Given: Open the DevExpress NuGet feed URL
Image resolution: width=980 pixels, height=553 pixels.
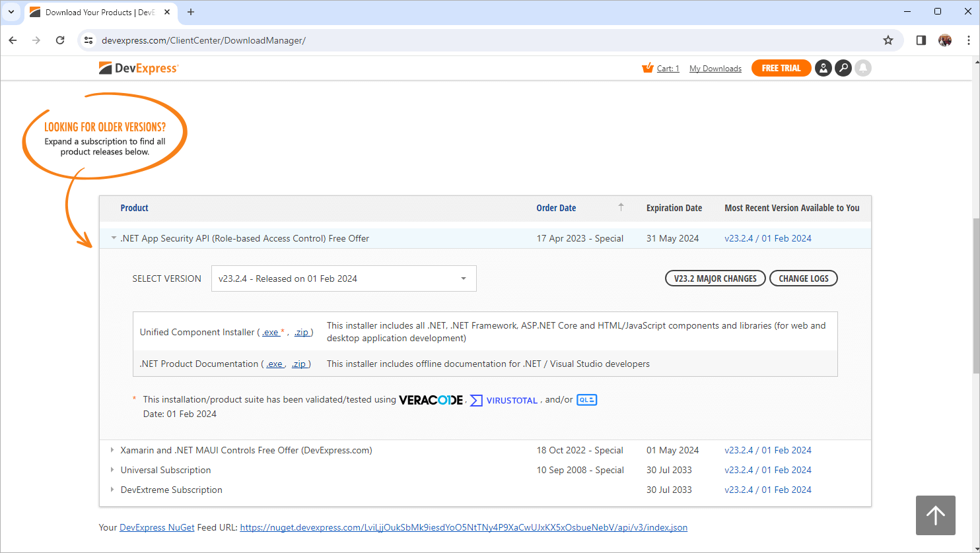Looking at the screenshot, I should tap(464, 527).
